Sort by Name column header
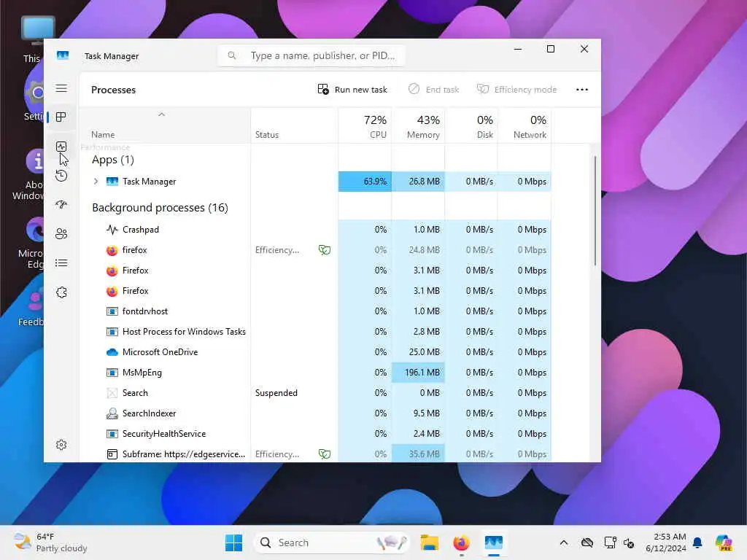Image resolution: width=747 pixels, height=560 pixels. (x=165, y=126)
